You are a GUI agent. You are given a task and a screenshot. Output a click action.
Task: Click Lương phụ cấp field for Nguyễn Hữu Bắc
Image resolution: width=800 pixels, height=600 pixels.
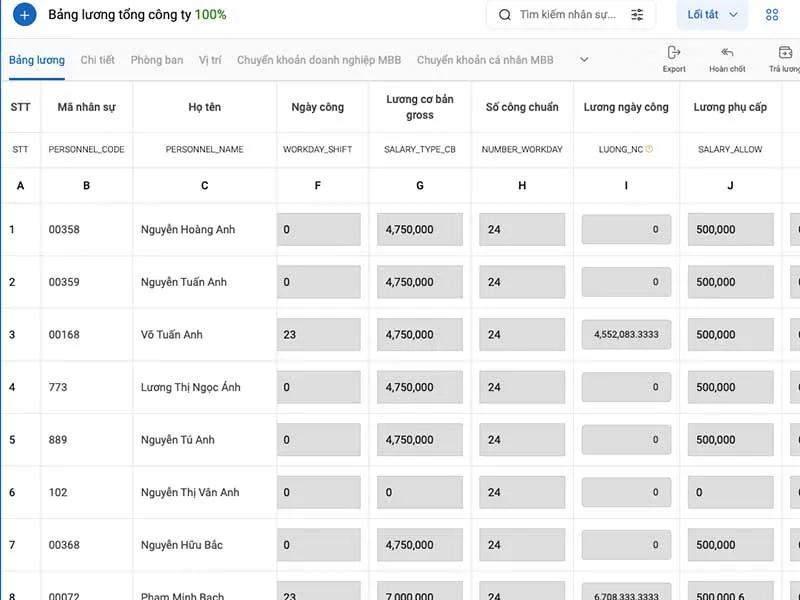(x=730, y=545)
